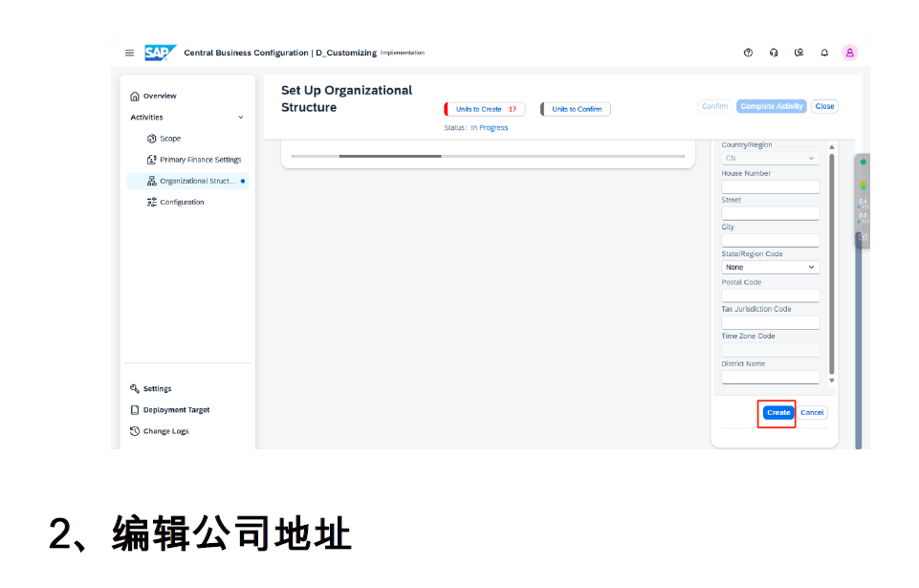The height and width of the screenshot is (588, 919).
Task: Collapse the Activities section chevron
Action: (240, 118)
